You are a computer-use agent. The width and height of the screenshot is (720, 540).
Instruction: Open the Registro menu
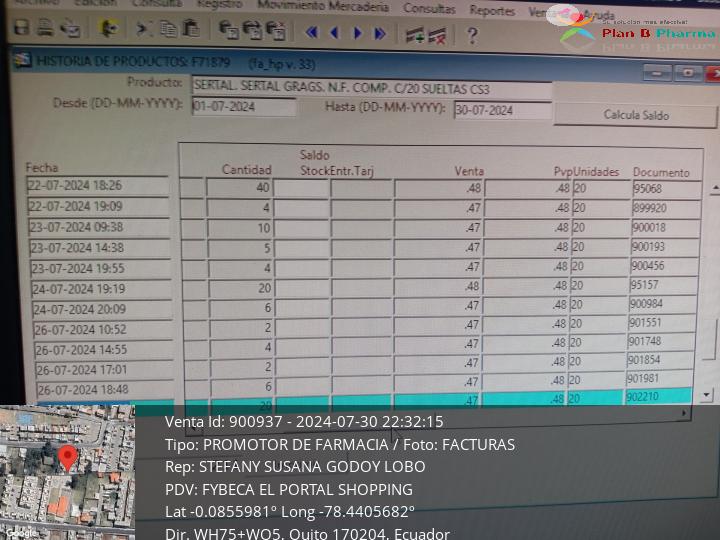point(220,4)
